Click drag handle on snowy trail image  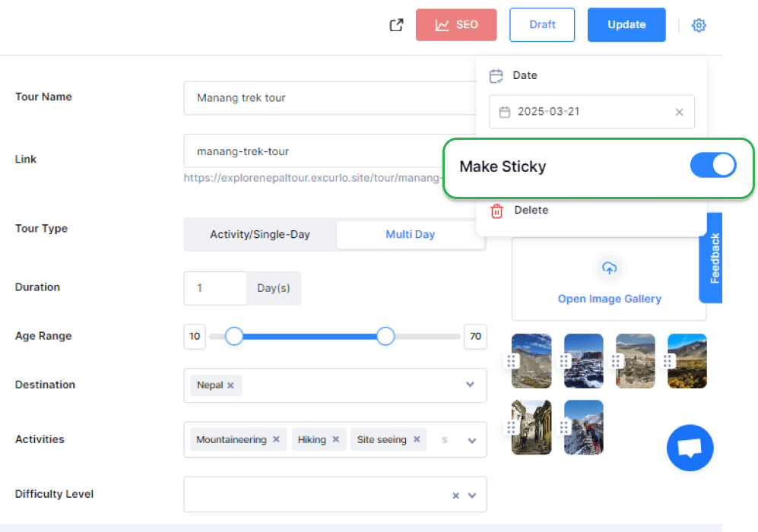pos(563,427)
